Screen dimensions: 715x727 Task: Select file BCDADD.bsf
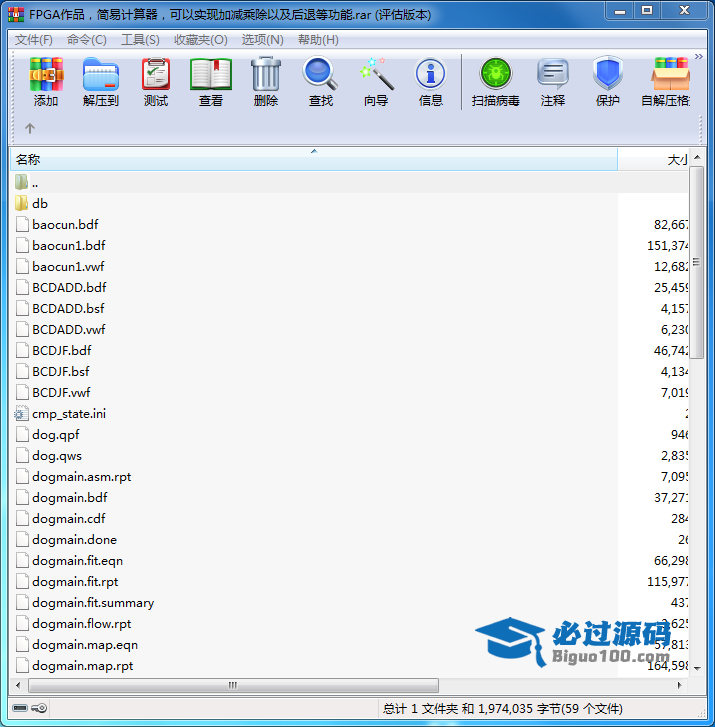pos(68,308)
